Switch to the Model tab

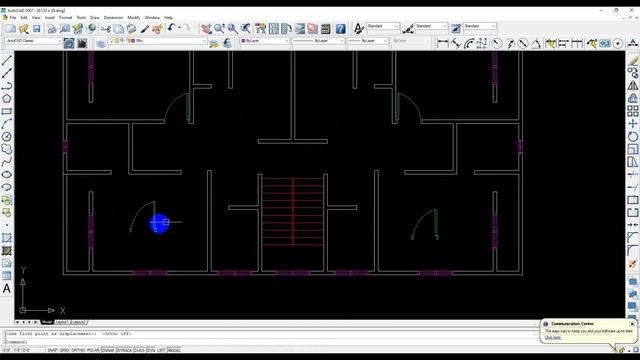pyautogui.click(x=47, y=322)
